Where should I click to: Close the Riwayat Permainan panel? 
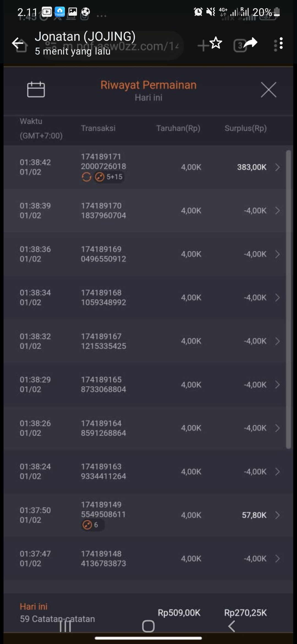click(268, 90)
